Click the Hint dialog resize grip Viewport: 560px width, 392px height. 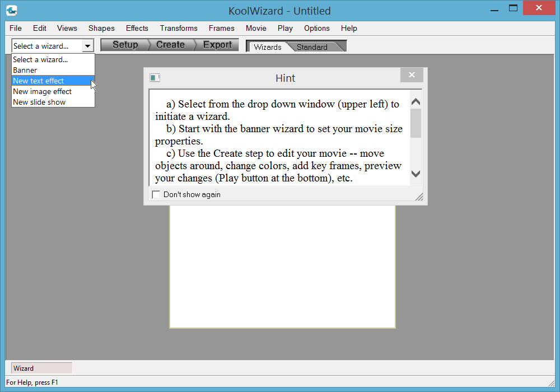pyautogui.click(x=419, y=197)
